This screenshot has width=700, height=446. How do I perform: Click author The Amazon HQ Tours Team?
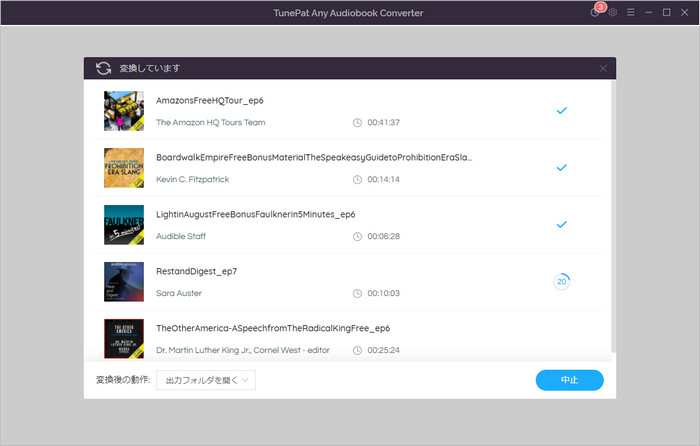point(210,122)
